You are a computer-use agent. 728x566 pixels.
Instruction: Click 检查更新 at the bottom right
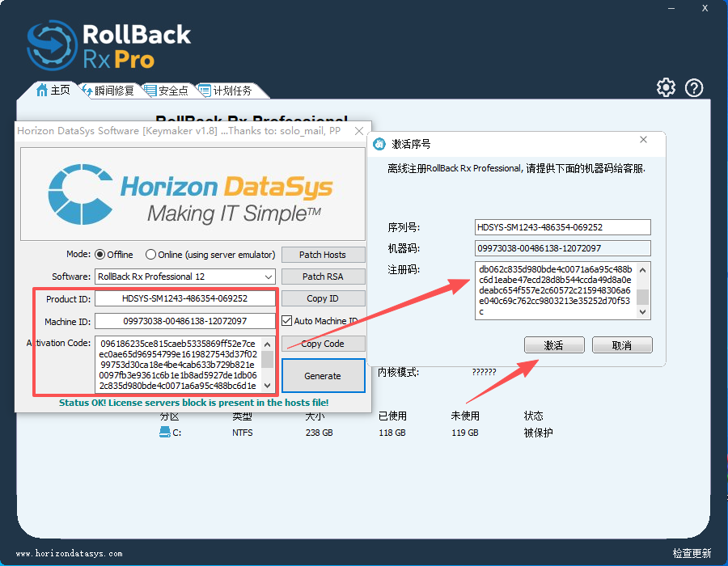point(692,554)
